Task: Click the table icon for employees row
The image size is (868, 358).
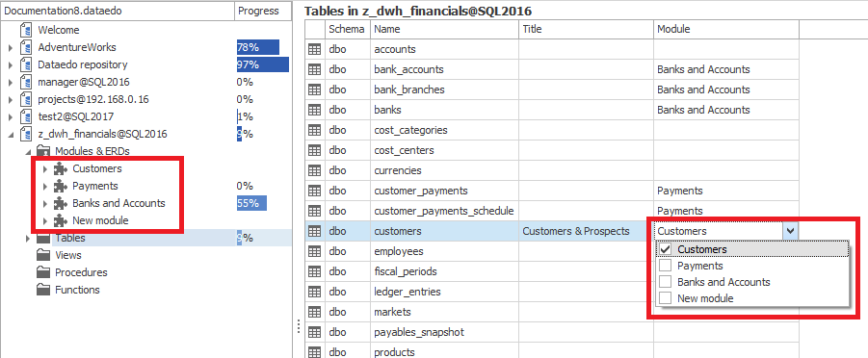Action: coord(314,251)
